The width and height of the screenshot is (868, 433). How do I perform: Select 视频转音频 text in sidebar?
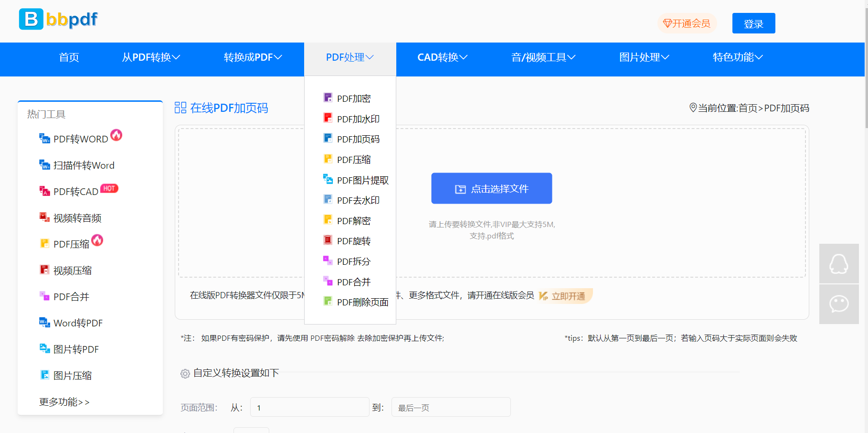tap(77, 218)
